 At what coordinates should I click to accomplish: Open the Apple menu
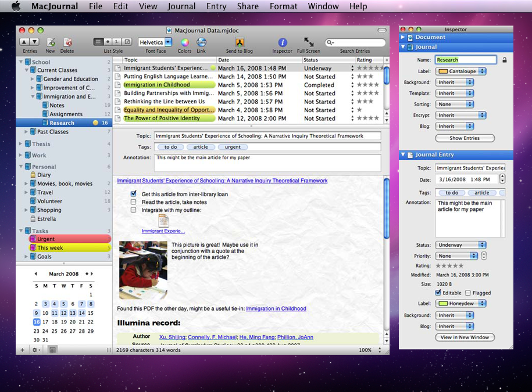coord(16,6)
